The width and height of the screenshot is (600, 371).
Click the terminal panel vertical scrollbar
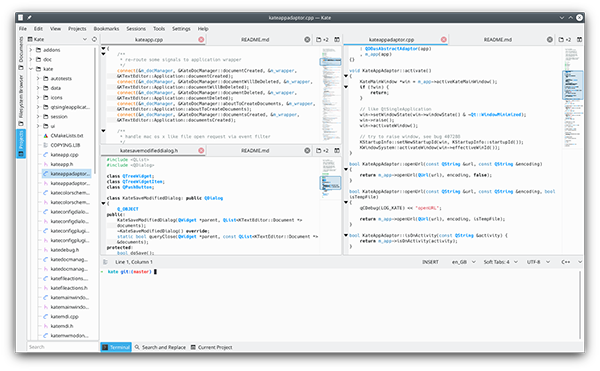coord(580,305)
